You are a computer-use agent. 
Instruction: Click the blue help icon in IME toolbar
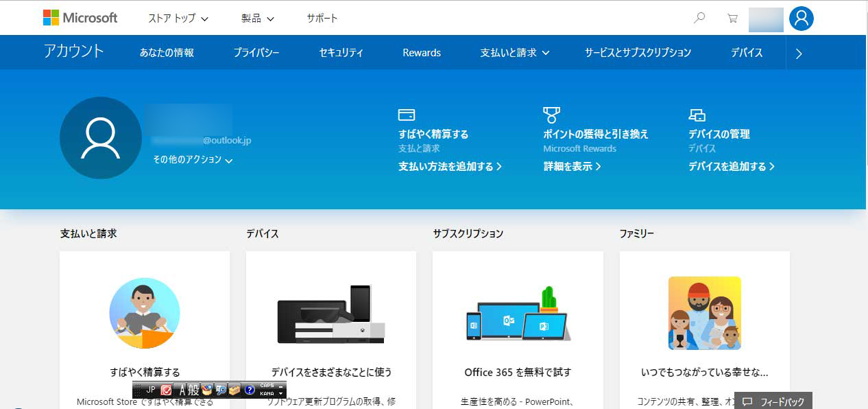click(250, 390)
